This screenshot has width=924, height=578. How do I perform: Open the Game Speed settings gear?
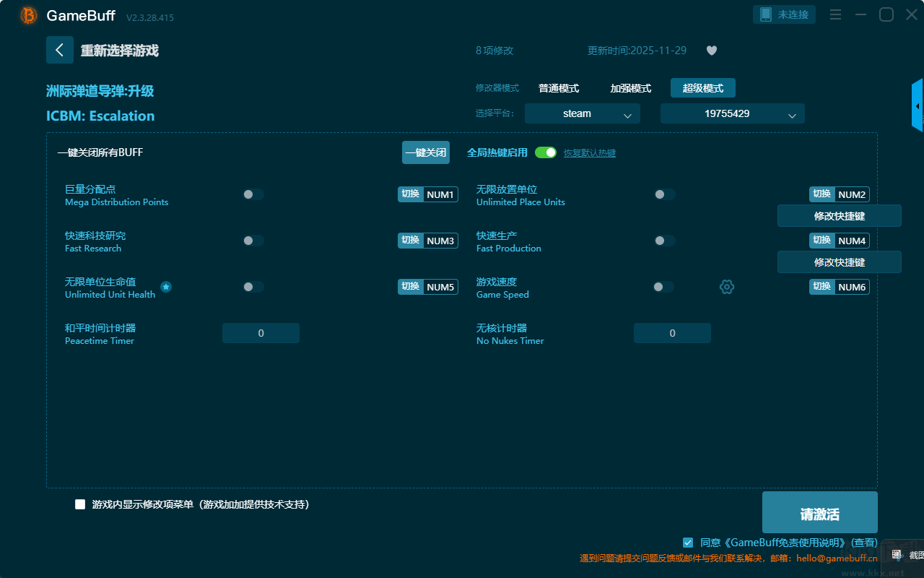(727, 287)
